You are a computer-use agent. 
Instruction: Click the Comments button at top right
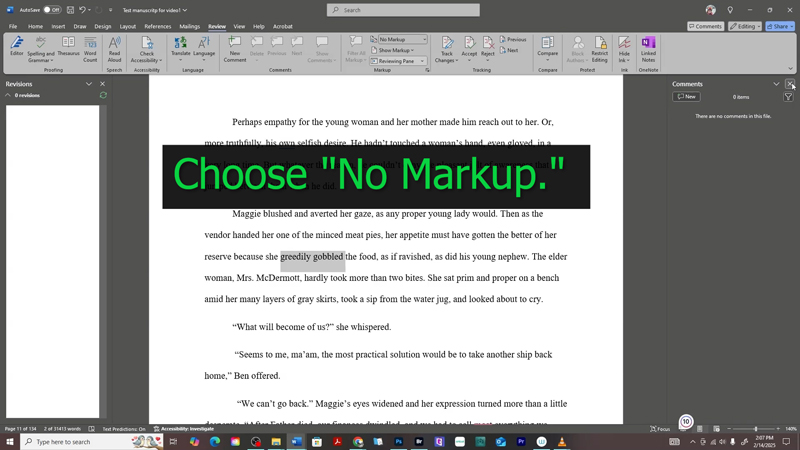tap(706, 26)
